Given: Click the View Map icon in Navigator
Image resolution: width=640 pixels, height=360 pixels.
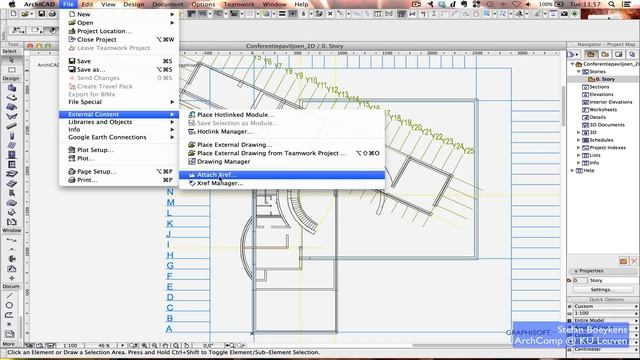Looking at the screenshot, I should [604, 54].
